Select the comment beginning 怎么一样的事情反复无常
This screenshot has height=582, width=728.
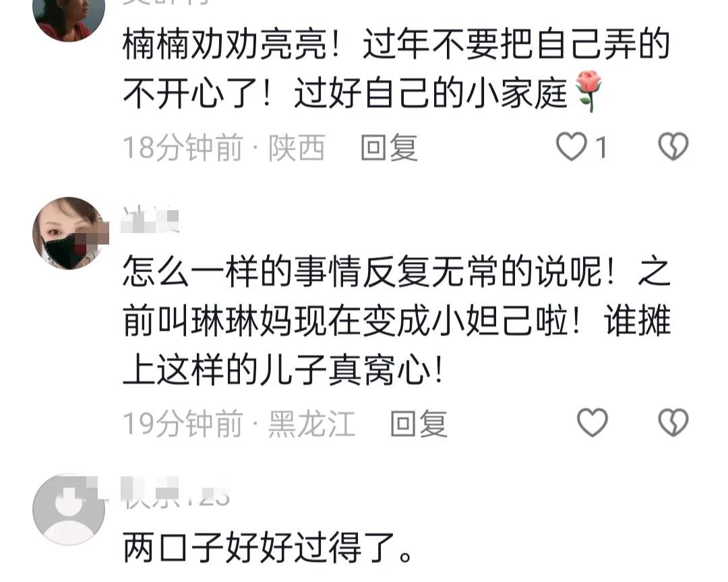[397, 320]
